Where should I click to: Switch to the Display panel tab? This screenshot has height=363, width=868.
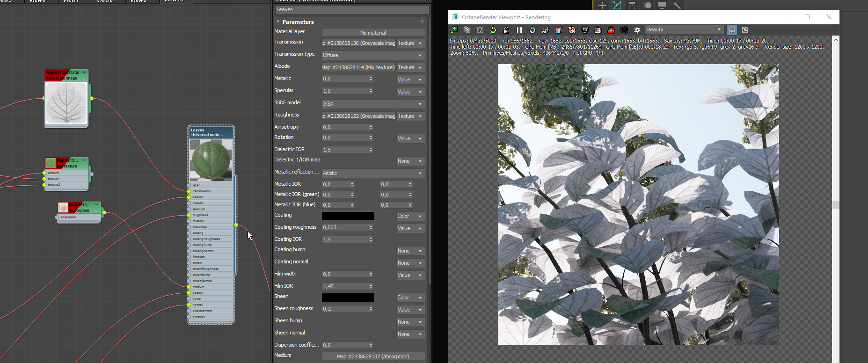pos(662,5)
